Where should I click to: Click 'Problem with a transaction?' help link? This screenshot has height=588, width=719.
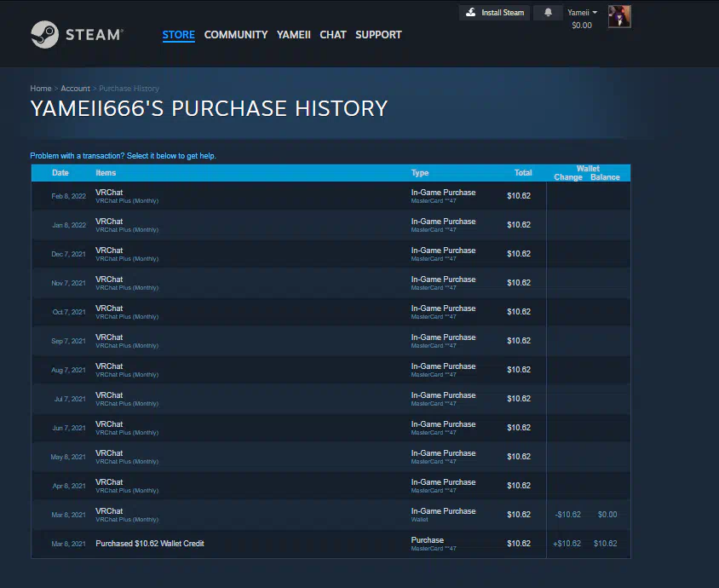123,156
